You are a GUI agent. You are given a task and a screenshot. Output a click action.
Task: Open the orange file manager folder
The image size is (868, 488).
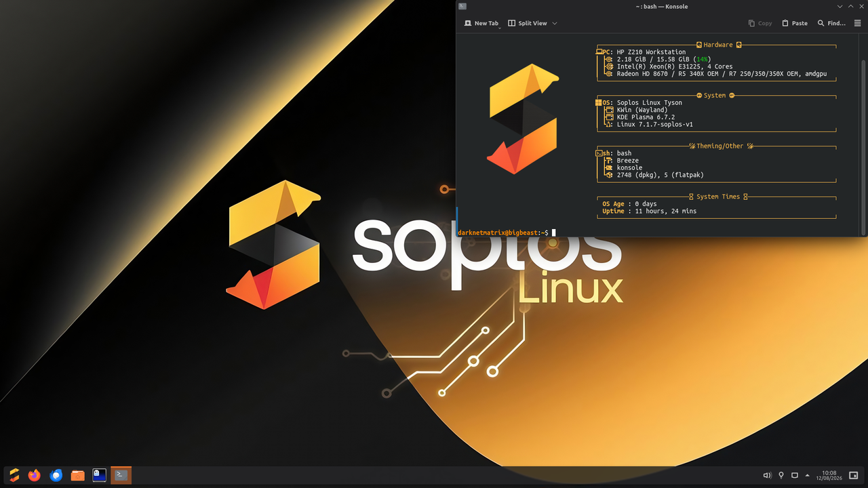point(78,475)
